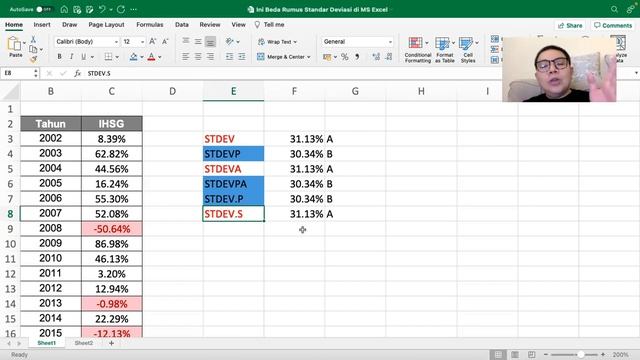Toggle Italic formatting
This screenshot has width=640, height=360.
coord(71,57)
